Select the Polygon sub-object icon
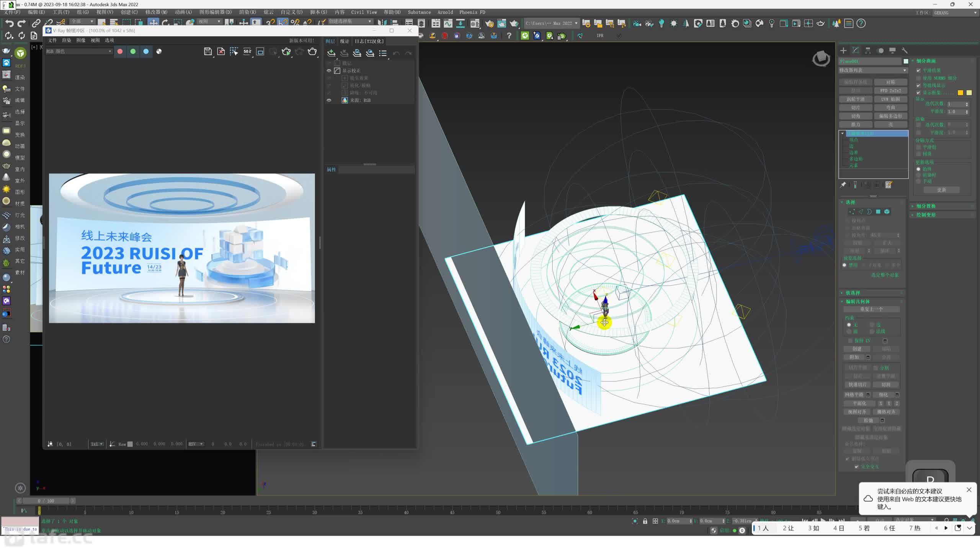 (x=878, y=212)
